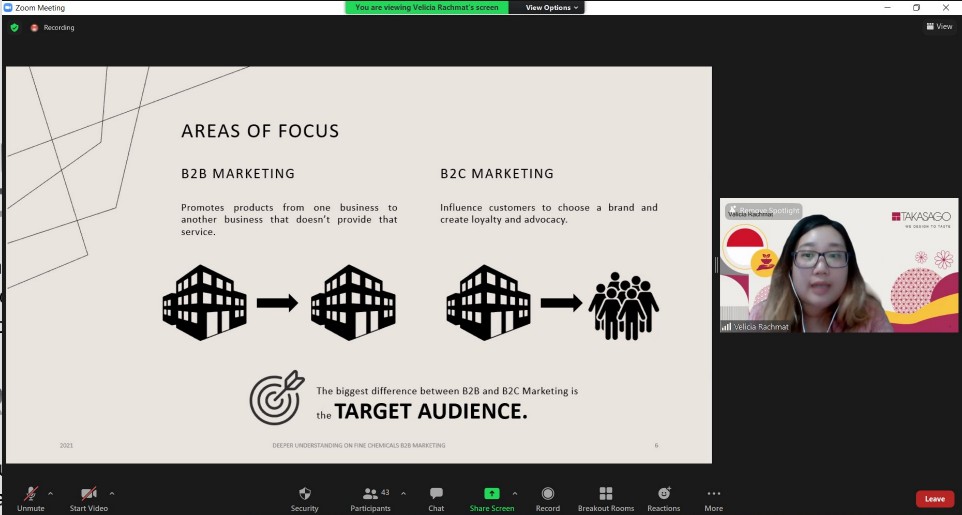The image size is (962, 515).
Task: Open the Reactions menu
Action: [663, 498]
